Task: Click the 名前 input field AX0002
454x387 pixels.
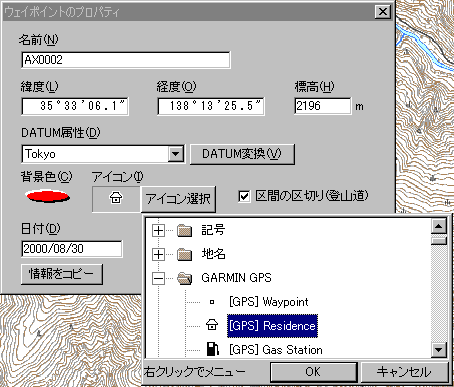Action: tap(126, 60)
